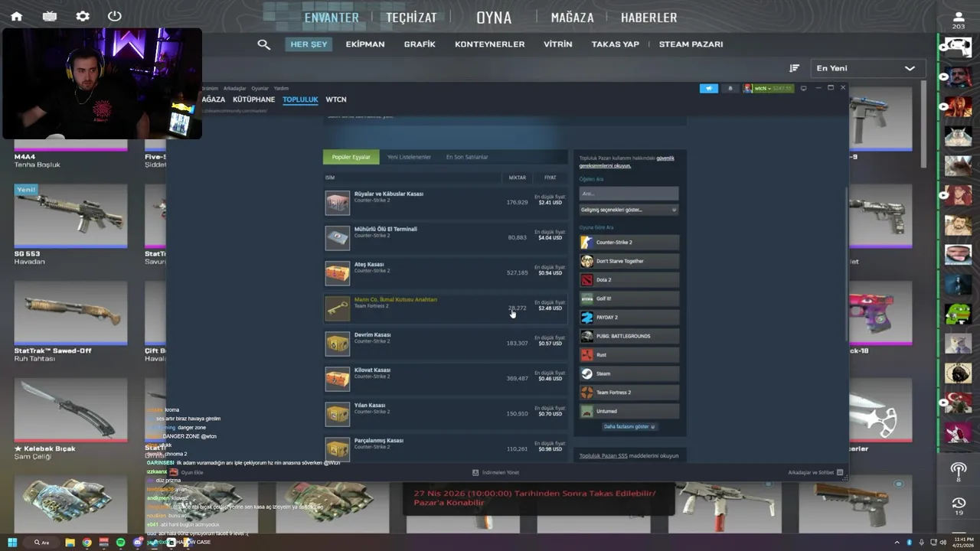Select the KONTEYNERLER inventory filter
Screen dimensions: 980x551
click(x=489, y=44)
